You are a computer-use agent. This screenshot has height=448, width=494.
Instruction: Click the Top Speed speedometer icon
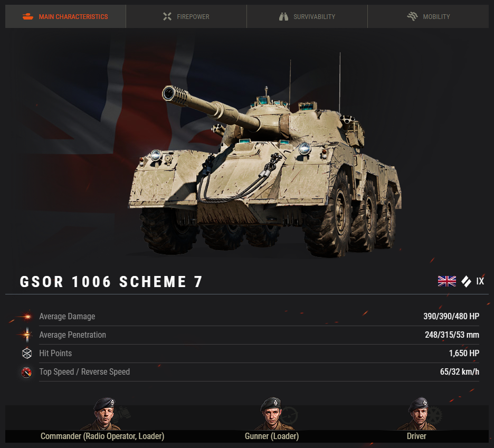click(x=26, y=372)
